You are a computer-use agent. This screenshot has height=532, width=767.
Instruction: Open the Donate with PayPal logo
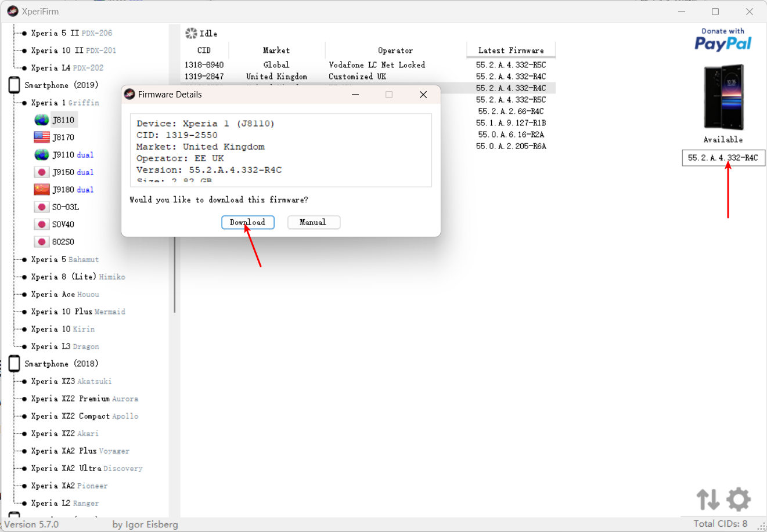pyautogui.click(x=723, y=39)
